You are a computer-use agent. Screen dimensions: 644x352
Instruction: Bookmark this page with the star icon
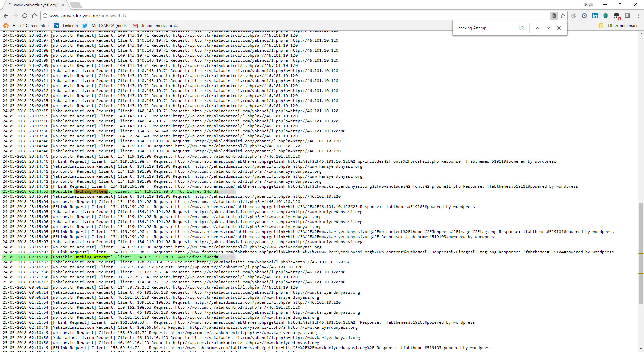pyautogui.click(x=563, y=16)
